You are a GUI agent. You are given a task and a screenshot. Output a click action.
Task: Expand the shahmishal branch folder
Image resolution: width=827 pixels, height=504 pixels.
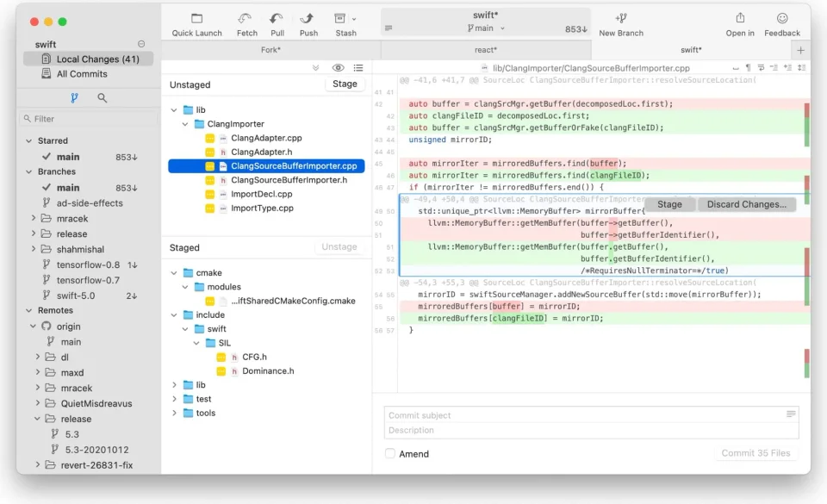coord(34,249)
